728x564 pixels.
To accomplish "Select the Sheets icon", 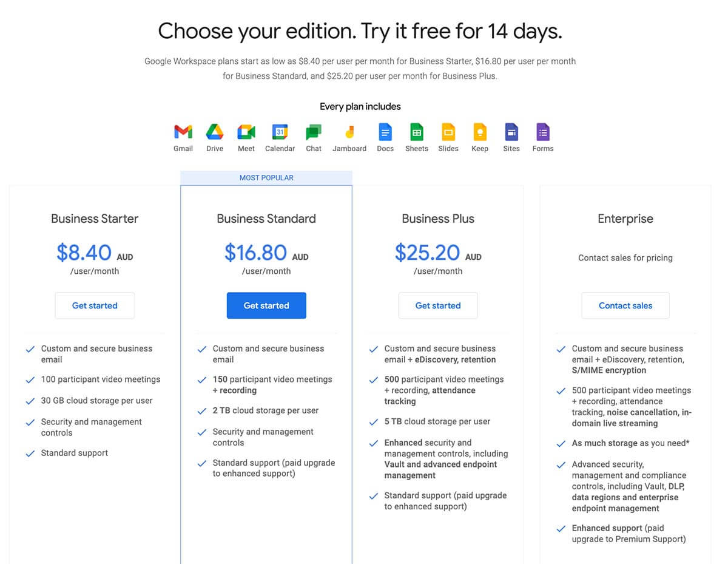I will point(417,131).
